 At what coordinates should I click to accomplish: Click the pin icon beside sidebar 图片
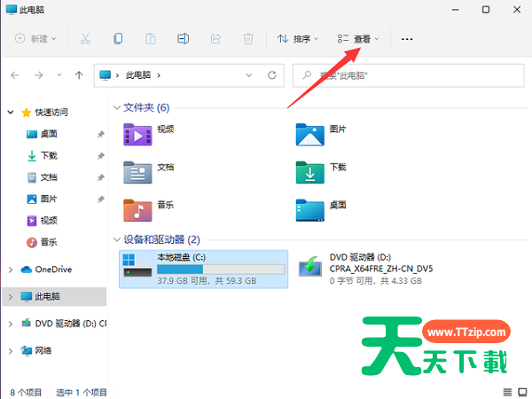101,199
